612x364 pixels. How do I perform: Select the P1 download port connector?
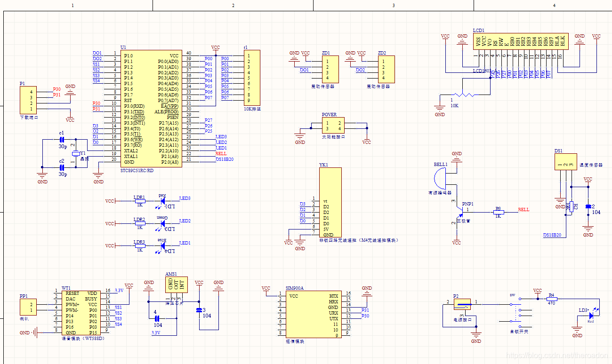point(28,100)
